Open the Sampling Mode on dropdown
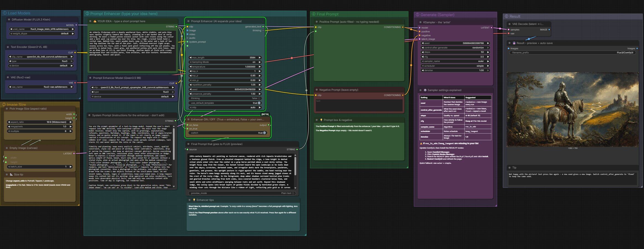Viewport: 644px width, 249px height. point(225,62)
